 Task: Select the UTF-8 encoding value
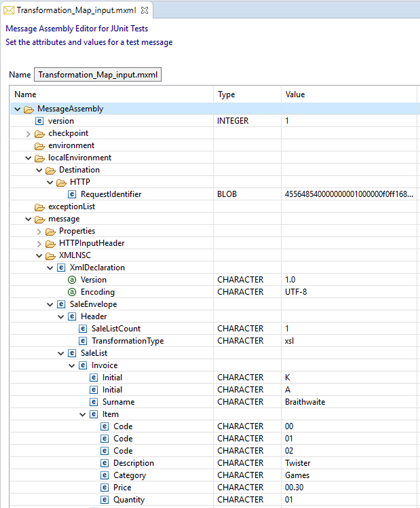pos(296,292)
